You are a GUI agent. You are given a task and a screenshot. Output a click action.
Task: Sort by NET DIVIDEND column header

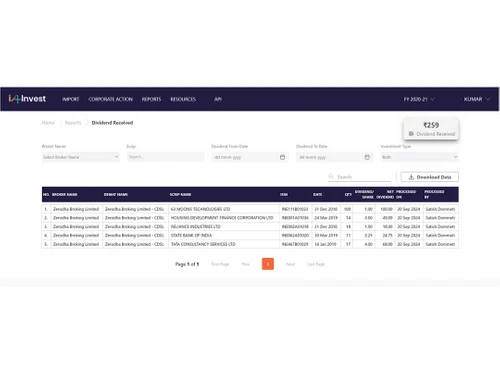click(x=385, y=194)
